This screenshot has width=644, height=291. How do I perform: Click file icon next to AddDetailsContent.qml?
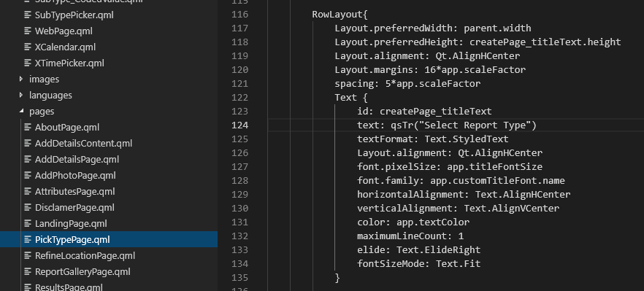point(28,143)
